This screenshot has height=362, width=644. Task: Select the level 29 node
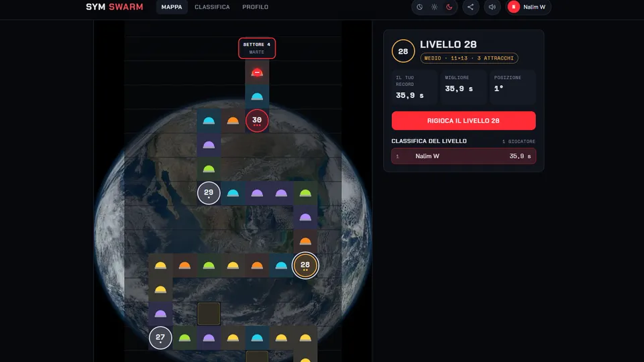pos(209,193)
